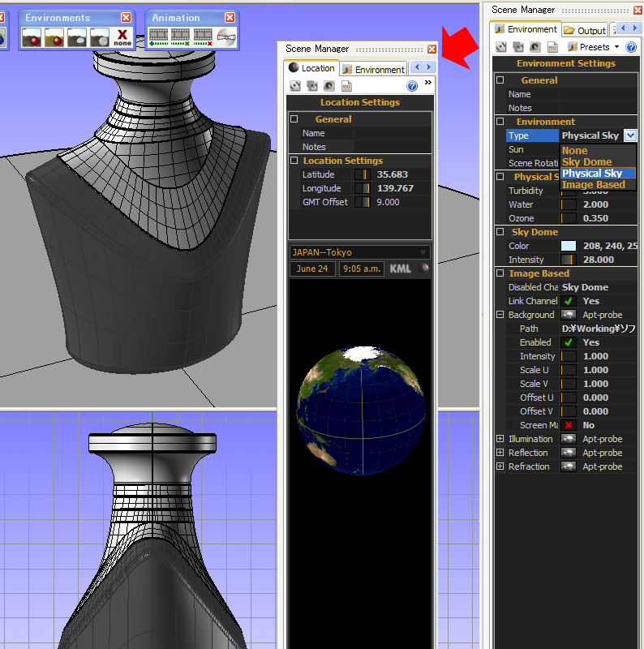This screenshot has width=644, height=649.
Task: Select the white sphere environment preset icon
Action: pos(100,37)
